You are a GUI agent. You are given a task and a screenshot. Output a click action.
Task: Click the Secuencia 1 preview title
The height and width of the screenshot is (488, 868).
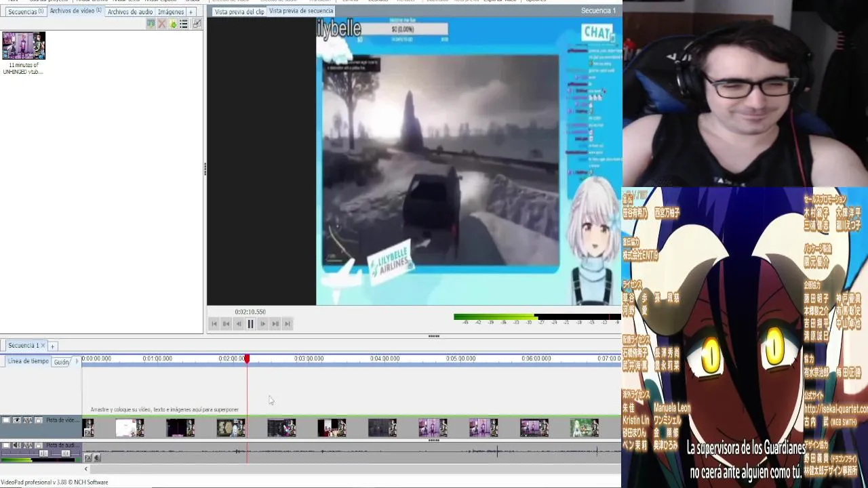pyautogui.click(x=598, y=11)
